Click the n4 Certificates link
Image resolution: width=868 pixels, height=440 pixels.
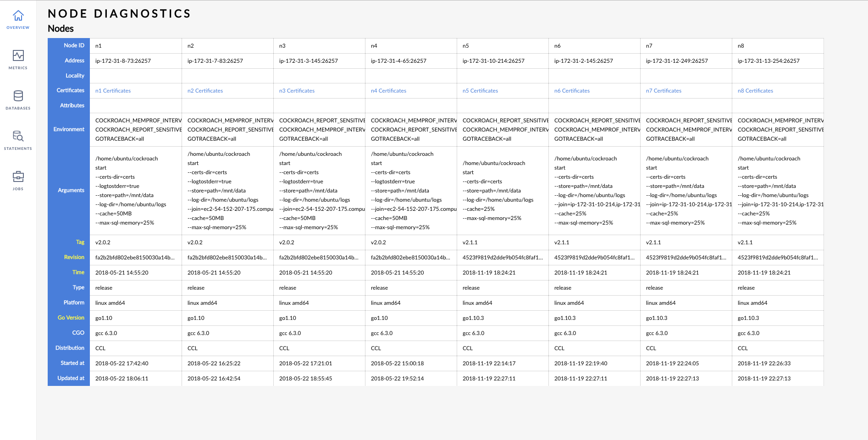click(x=388, y=90)
